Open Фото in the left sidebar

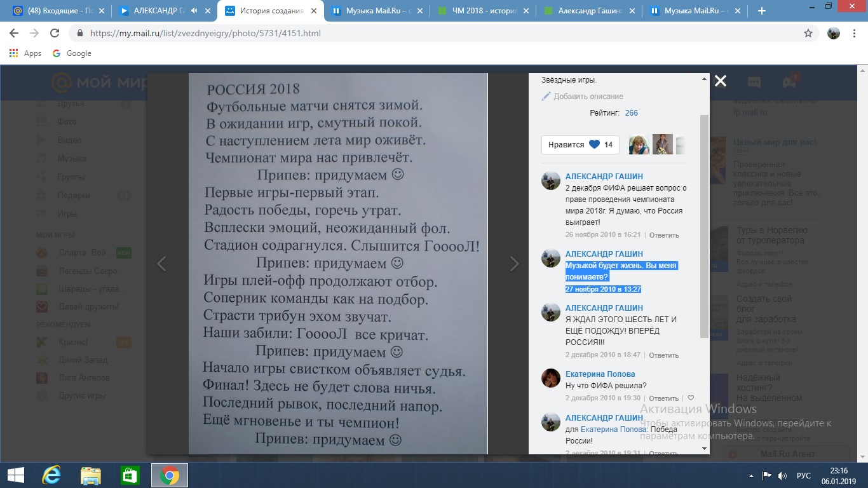coord(67,121)
